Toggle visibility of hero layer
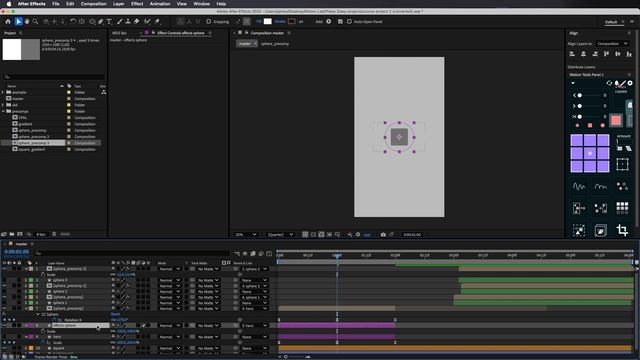Viewport: 640px width, 360px height. (x=4, y=337)
